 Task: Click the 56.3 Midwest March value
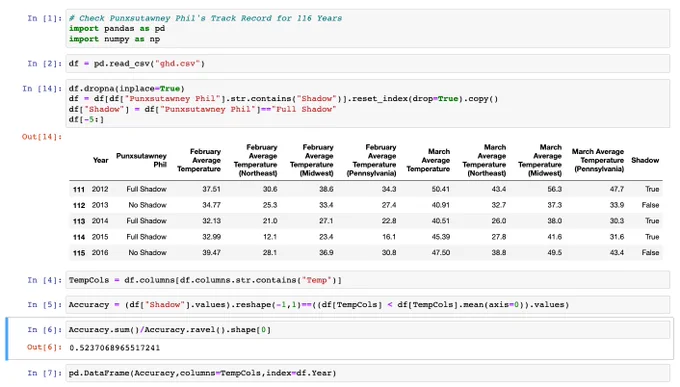pyautogui.click(x=555, y=189)
